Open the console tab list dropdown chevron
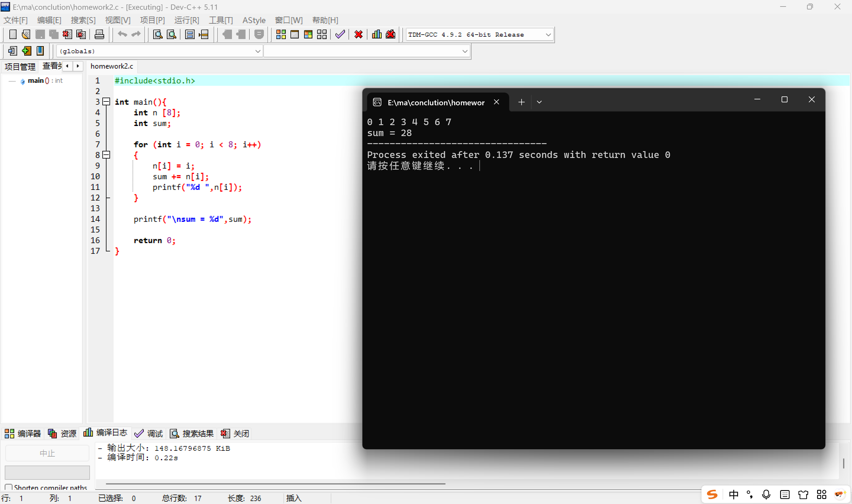Image resolution: width=852 pixels, height=504 pixels. [539, 102]
